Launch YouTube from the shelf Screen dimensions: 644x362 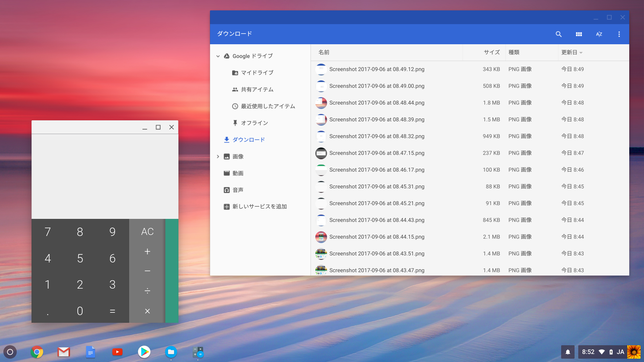tap(117, 352)
